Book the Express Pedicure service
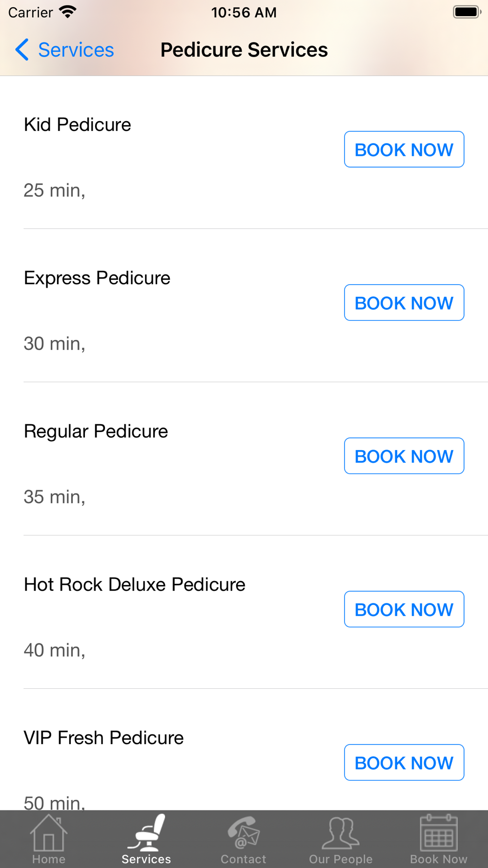 pyautogui.click(x=404, y=303)
